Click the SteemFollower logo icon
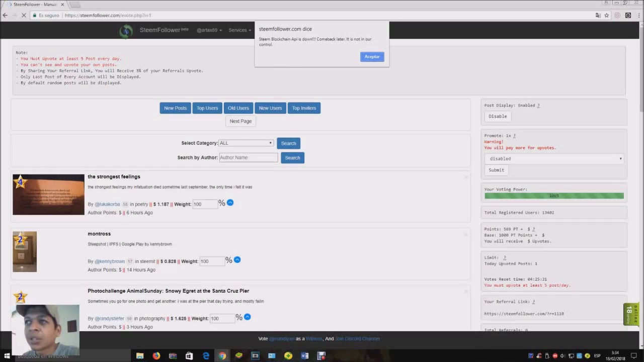This screenshot has width=644, height=362. coord(126,31)
